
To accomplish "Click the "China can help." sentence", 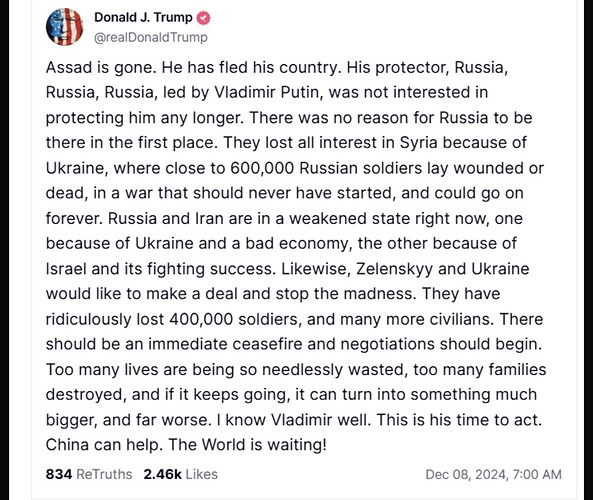I will pyautogui.click(x=104, y=445).
